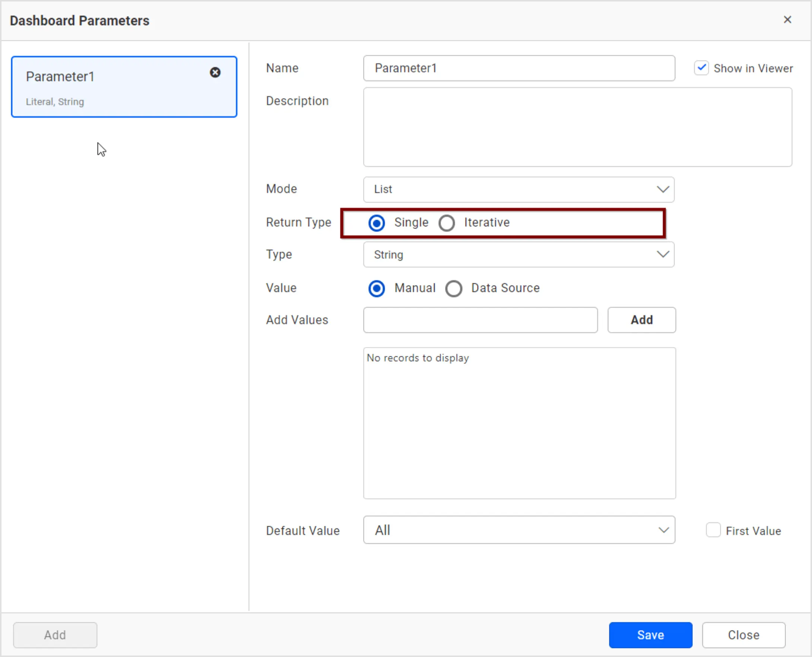Screen dimensions: 812x657
Task: Click the Close button at bottom right
Action: 743,635
